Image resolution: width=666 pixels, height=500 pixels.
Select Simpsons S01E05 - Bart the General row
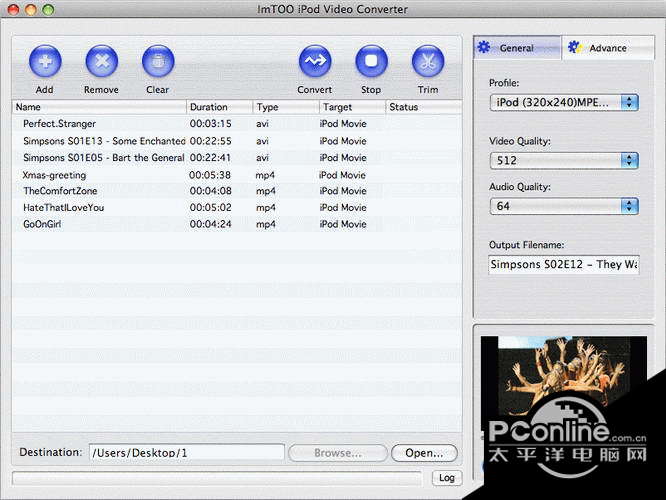(237, 158)
